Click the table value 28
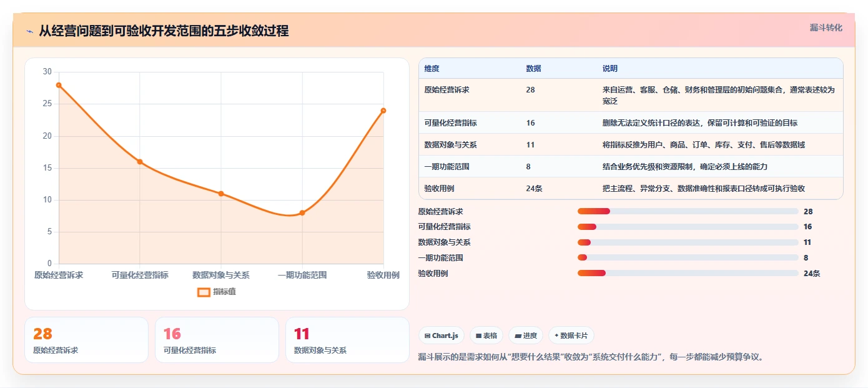Screen dimensions: 868x388 pyautogui.click(x=530, y=90)
